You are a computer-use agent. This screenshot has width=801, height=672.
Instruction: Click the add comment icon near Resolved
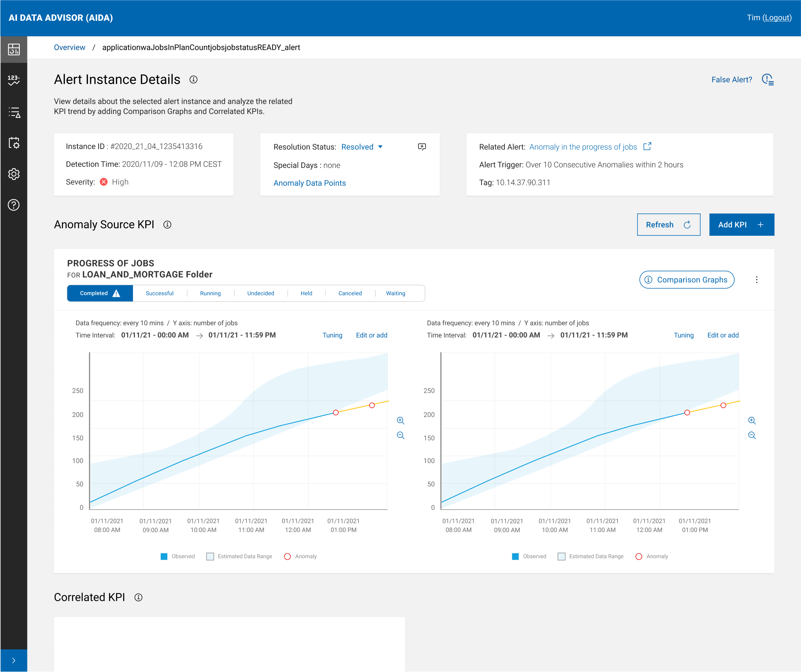(422, 147)
